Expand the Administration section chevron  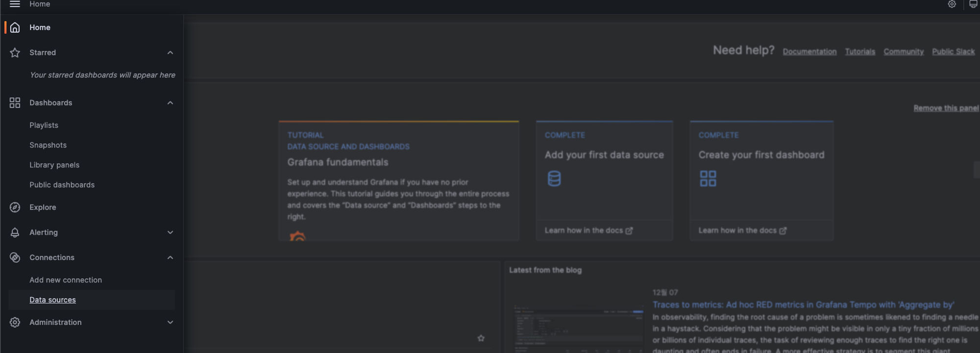[x=170, y=323]
